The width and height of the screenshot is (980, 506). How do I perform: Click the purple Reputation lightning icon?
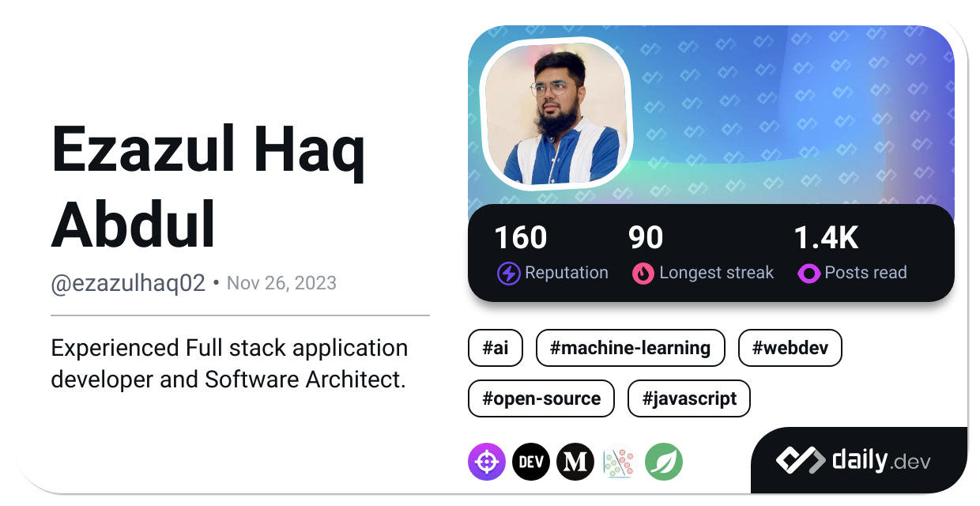click(x=508, y=273)
